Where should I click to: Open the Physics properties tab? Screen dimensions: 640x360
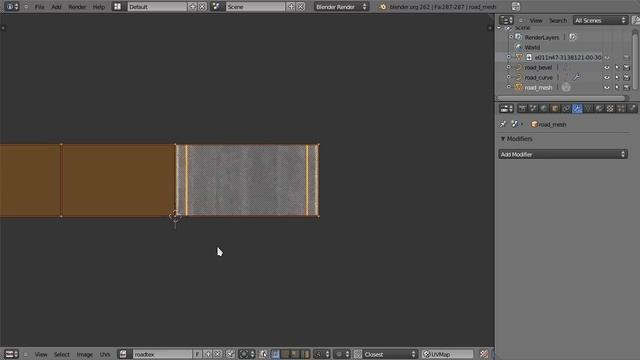pos(632,109)
